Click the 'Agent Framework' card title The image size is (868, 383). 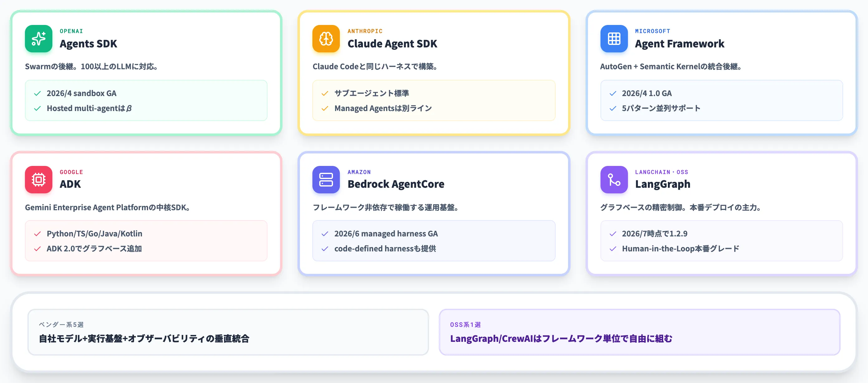(x=680, y=44)
